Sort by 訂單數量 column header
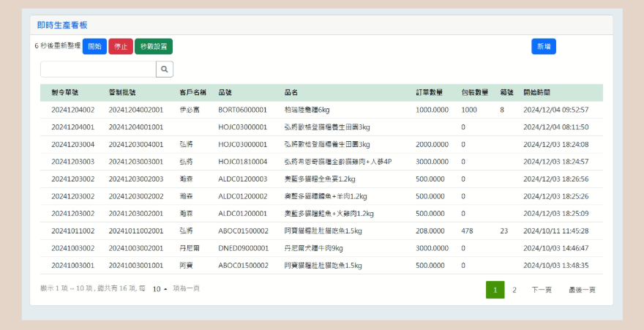This screenshot has width=644, height=330. pyautogui.click(x=430, y=93)
